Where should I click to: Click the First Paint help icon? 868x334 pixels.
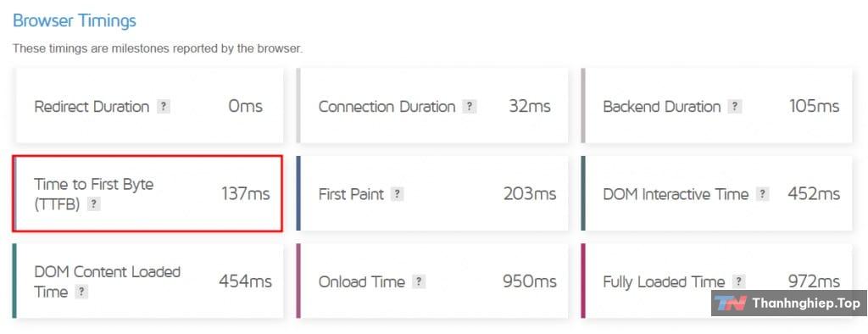[397, 194]
